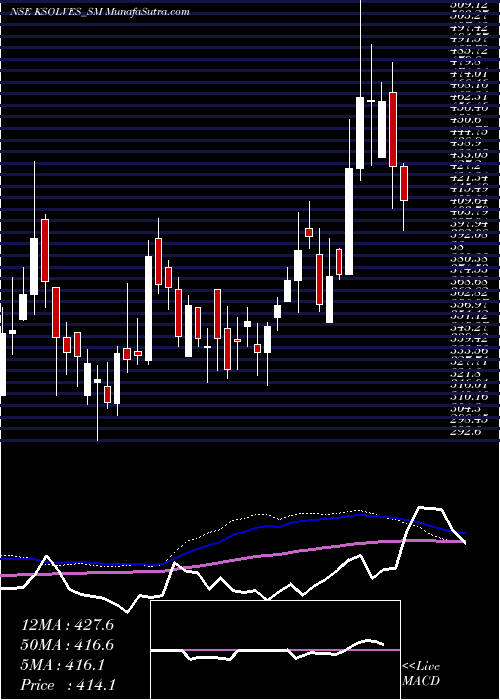Click the NSE KSOLVES_SM MunafaSutra.com title text

coord(100,12)
